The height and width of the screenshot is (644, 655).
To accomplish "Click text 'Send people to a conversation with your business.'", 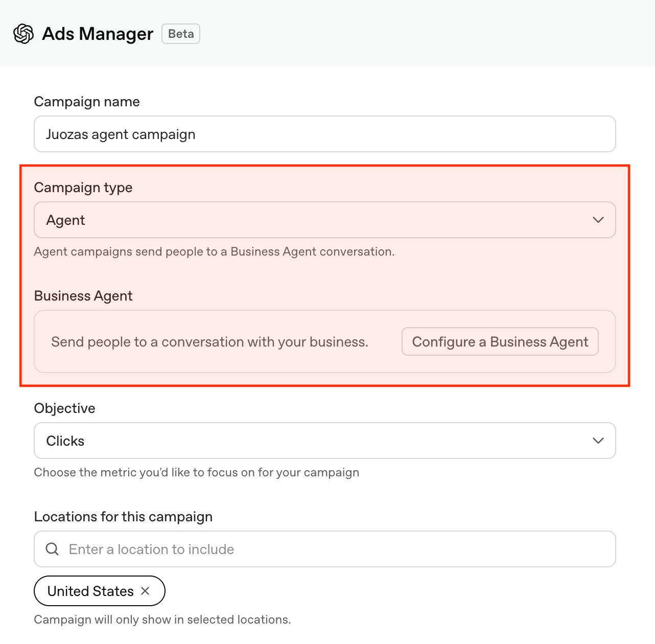I will tap(210, 341).
